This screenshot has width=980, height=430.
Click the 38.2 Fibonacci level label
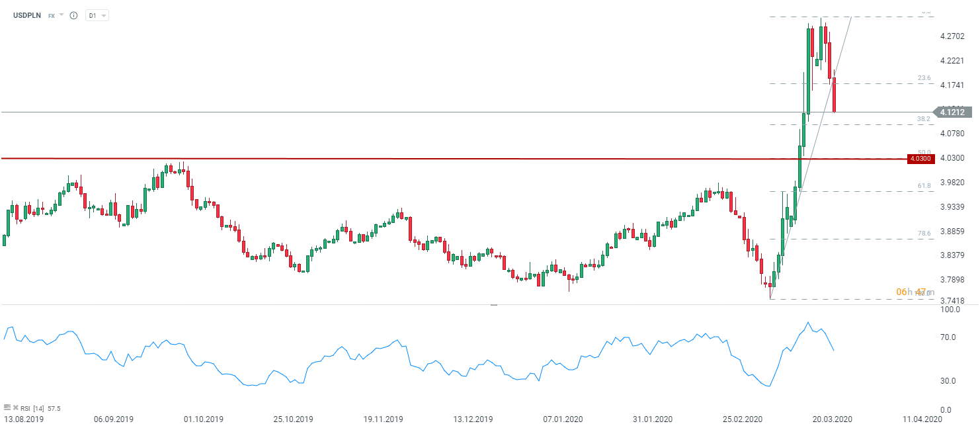924,120
